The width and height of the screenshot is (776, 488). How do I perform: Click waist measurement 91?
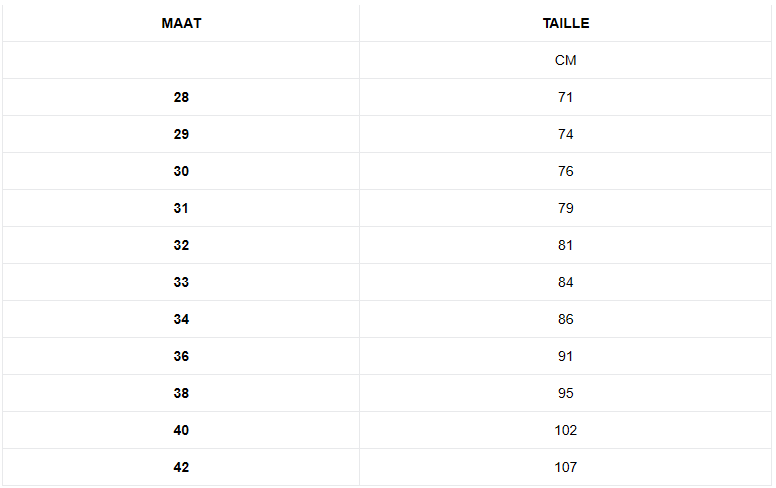point(566,356)
